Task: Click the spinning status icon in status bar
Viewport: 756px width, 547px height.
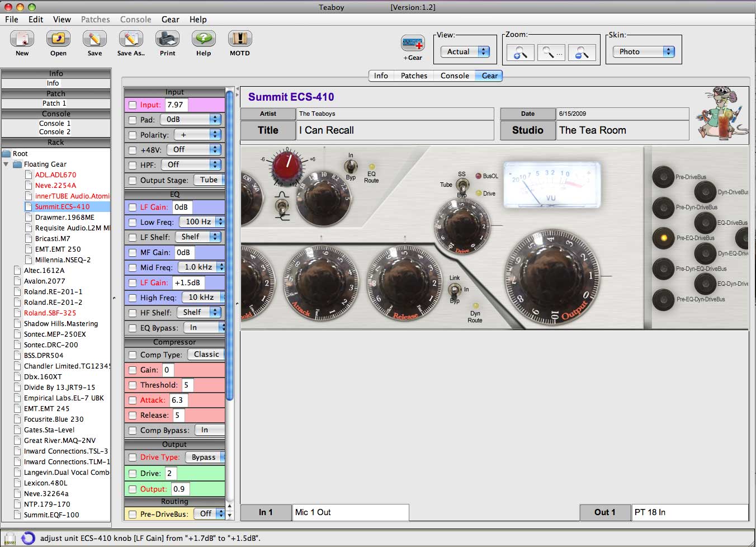Action: [27, 539]
